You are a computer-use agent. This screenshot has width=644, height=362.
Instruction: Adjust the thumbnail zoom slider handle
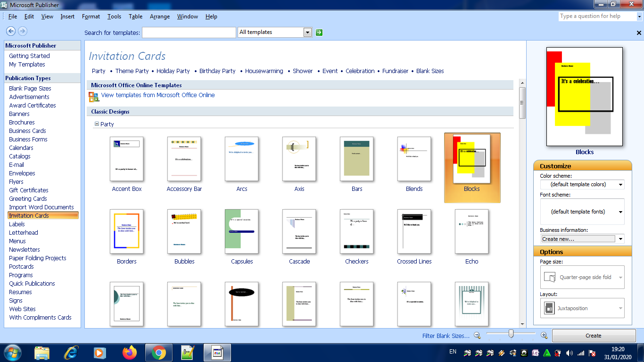coord(511,334)
